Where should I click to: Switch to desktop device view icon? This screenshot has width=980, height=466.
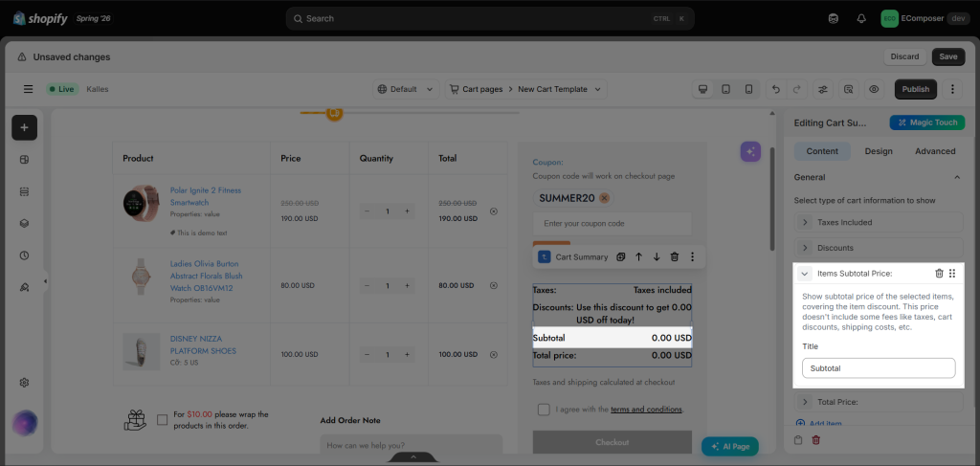703,89
